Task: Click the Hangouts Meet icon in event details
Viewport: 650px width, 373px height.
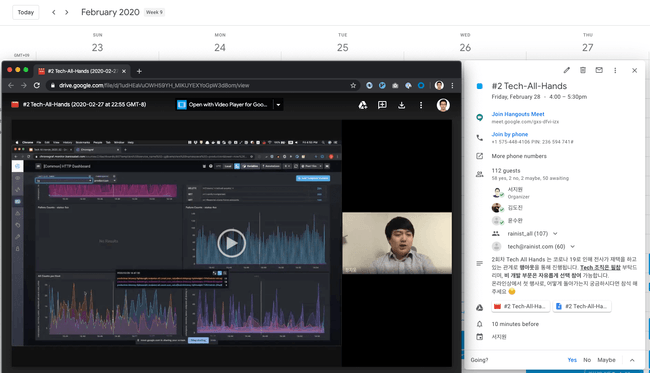Action: point(480,117)
